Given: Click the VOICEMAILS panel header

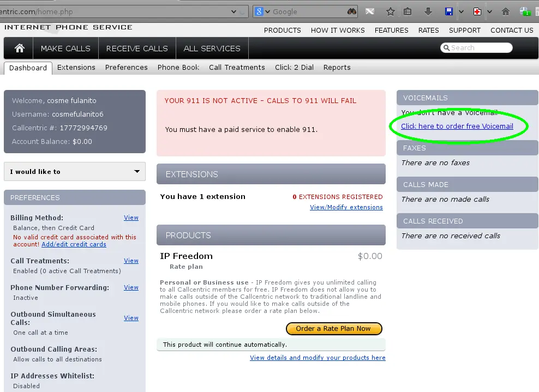Looking at the screenshot, I should coord(467,98).
